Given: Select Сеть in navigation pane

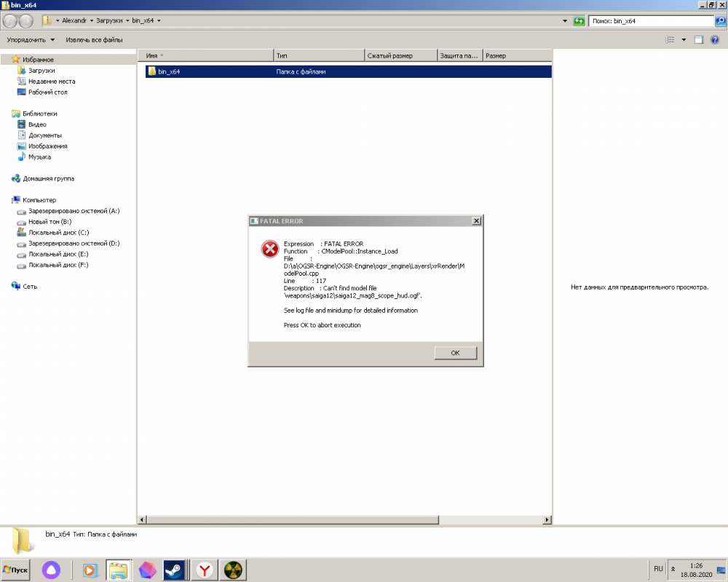Looking at the screenshot, I should click(x=30, y=287).
